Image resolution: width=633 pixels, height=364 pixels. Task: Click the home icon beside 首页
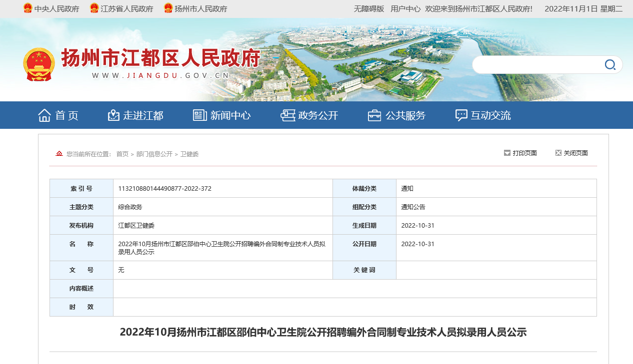click(x=44, y=115)
